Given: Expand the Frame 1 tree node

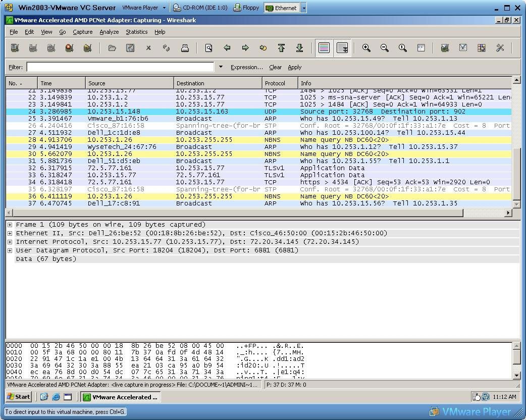Looking at the screenshot, I should 10,225.
